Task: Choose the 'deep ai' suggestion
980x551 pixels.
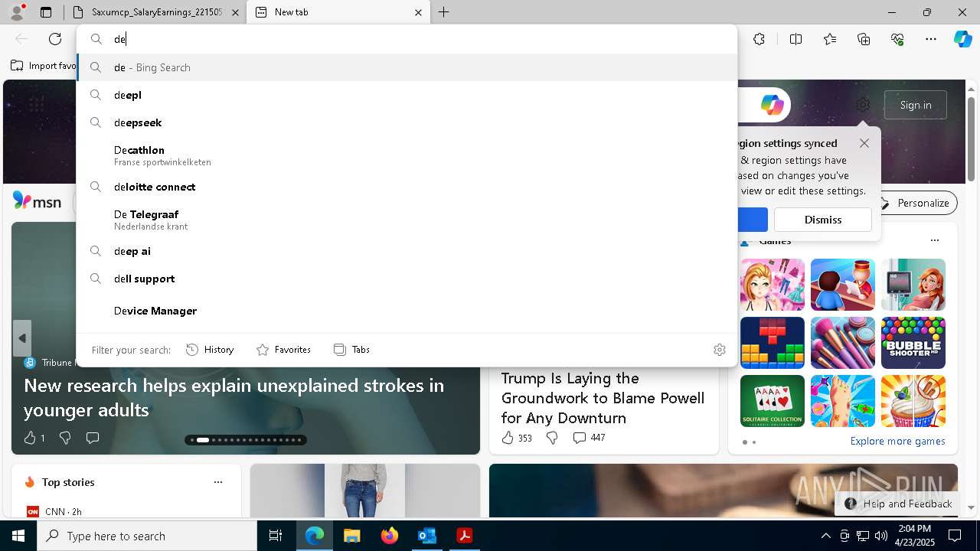Action: (x=407, y=251)
